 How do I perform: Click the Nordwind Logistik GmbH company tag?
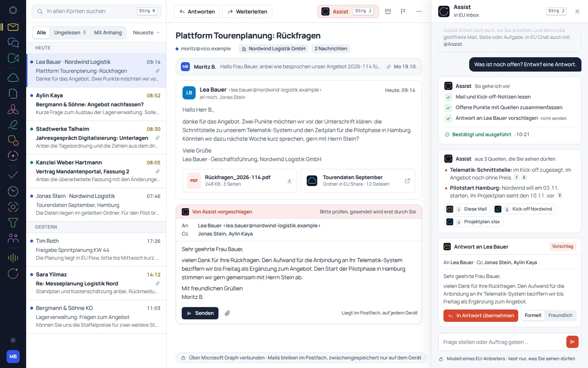273,49
